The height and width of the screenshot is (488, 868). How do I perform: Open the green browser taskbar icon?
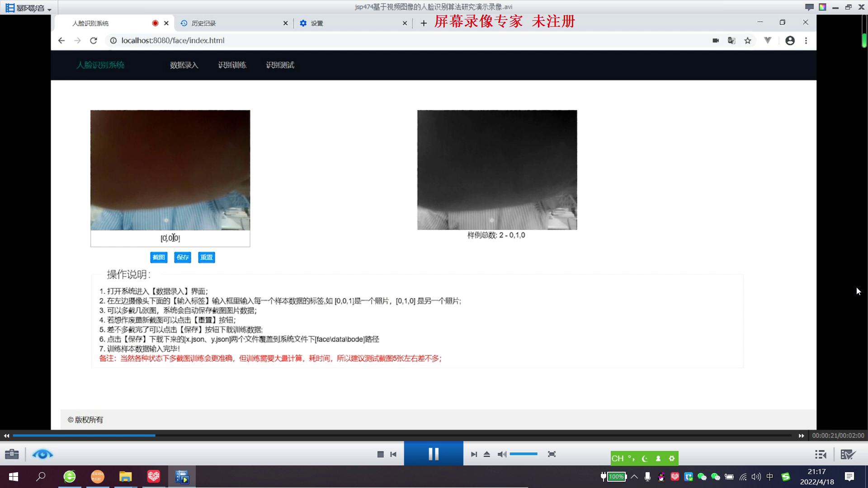click(70, 477)
